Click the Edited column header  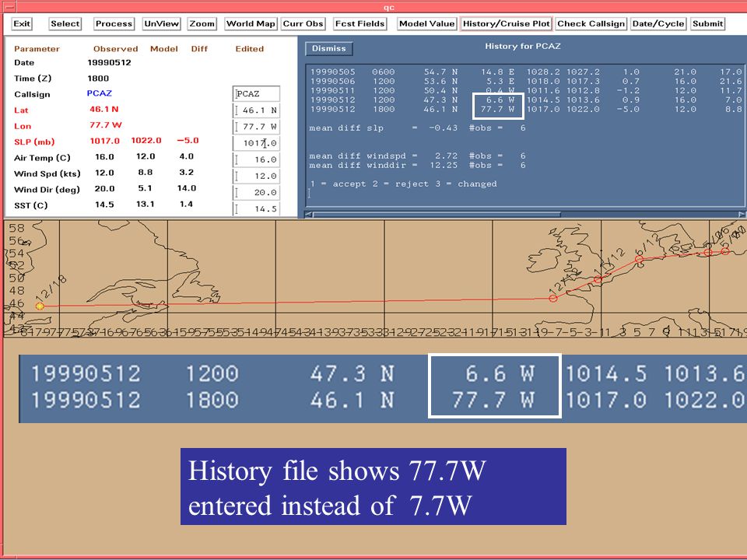pyautogui.click(x=249, y=48)
